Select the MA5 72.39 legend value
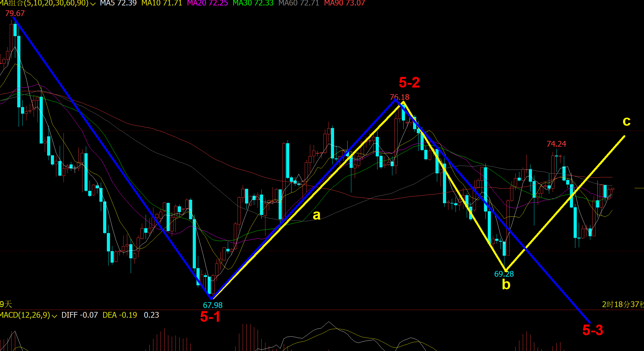The image size is (644, 351). [118, 3]
